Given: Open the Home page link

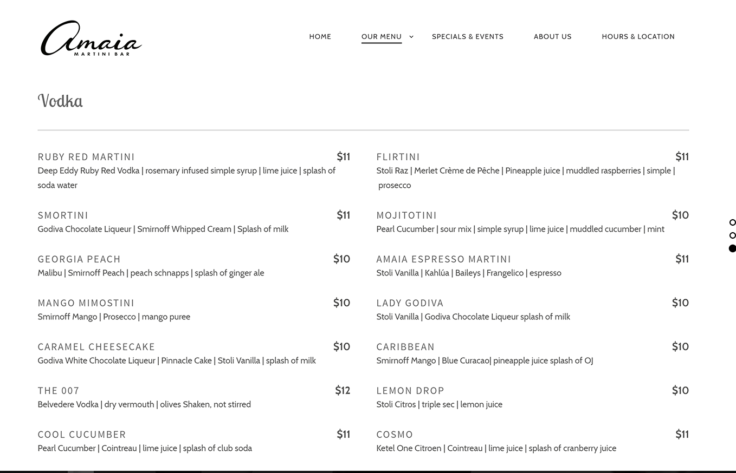Looking at the screenshot, I should click(x=320, y=37).
